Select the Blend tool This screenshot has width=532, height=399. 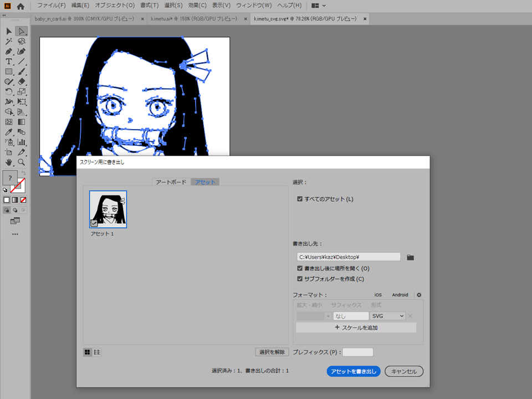coord(22,132)
